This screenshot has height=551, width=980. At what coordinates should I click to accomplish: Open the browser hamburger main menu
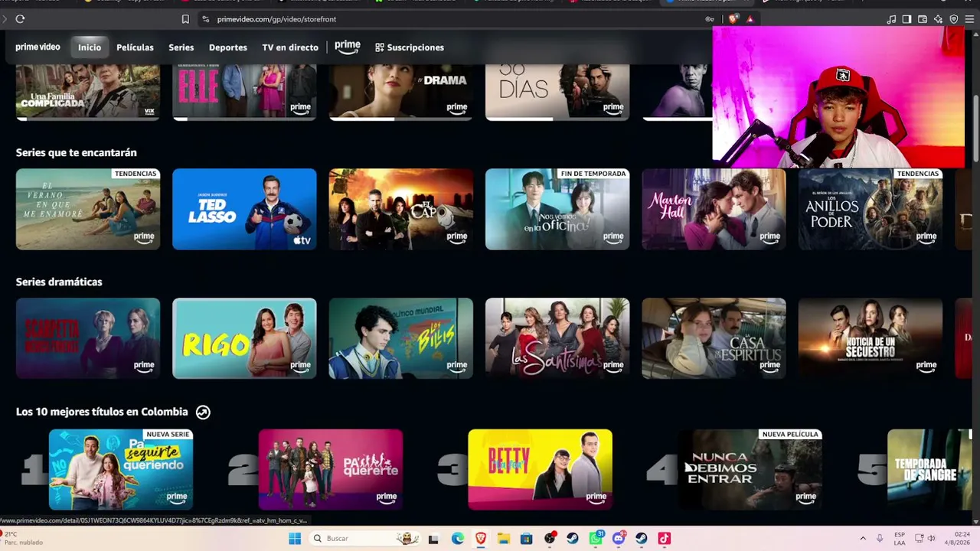click(969, 19)
